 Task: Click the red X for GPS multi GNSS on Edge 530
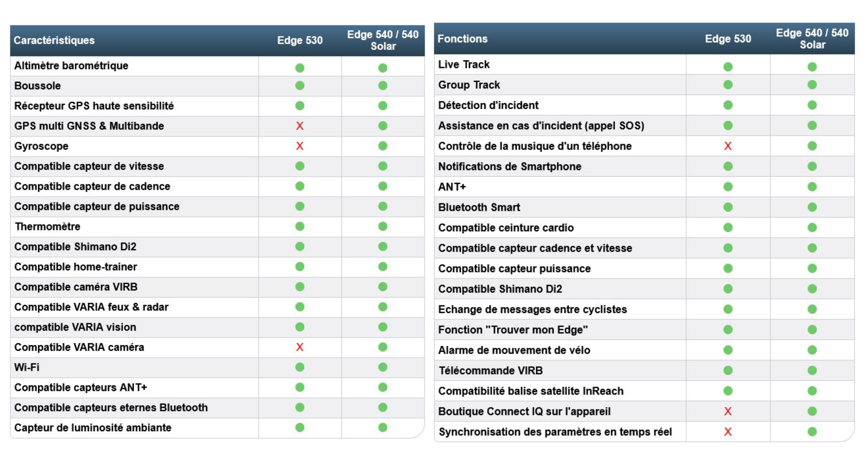point(299,126)
